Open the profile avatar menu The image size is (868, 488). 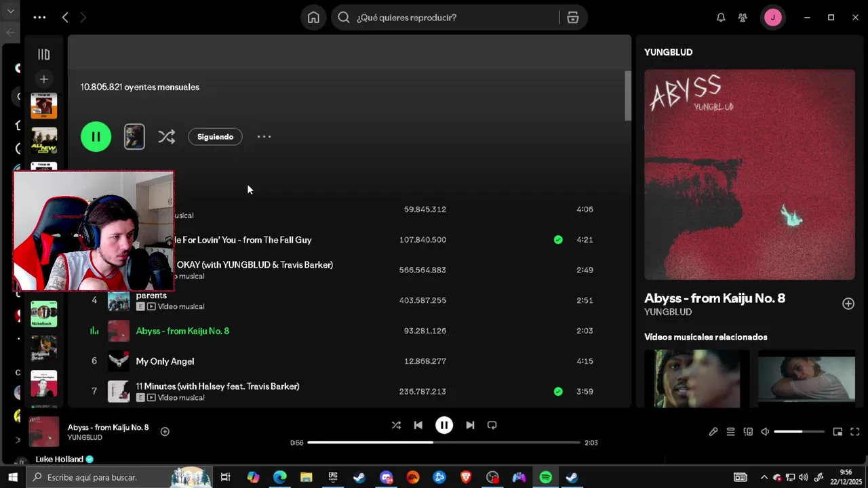773,18
